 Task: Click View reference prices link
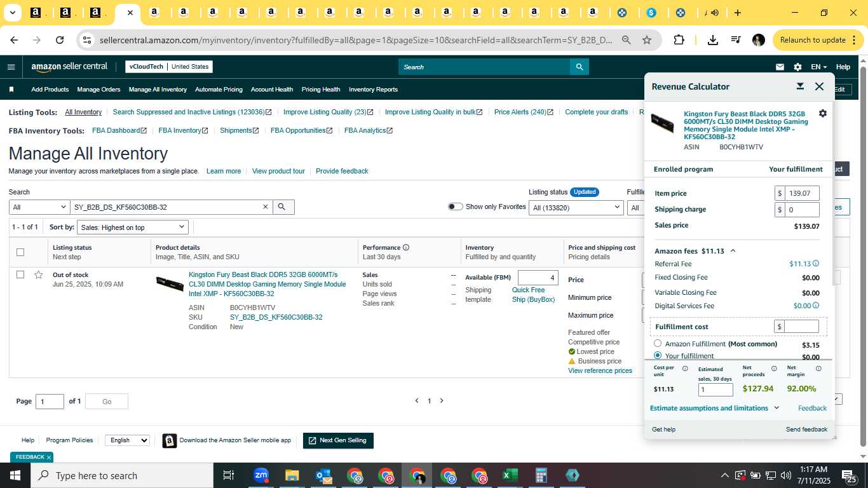(x=600, y=370)
